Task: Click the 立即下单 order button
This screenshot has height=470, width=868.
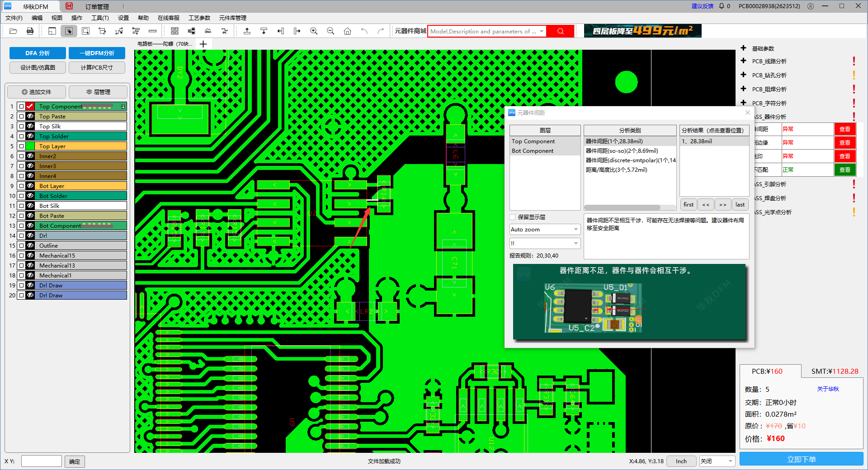Action: [801, 459]
